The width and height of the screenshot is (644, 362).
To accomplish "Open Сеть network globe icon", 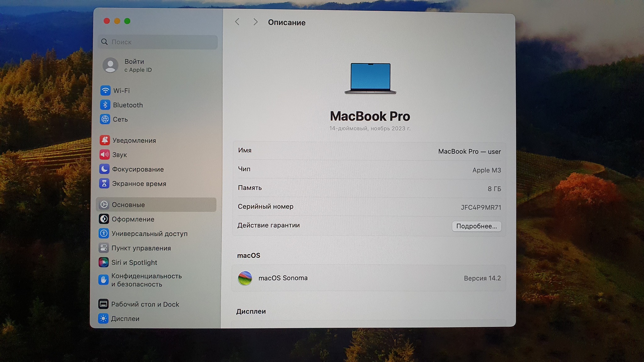I will [105, 119].
